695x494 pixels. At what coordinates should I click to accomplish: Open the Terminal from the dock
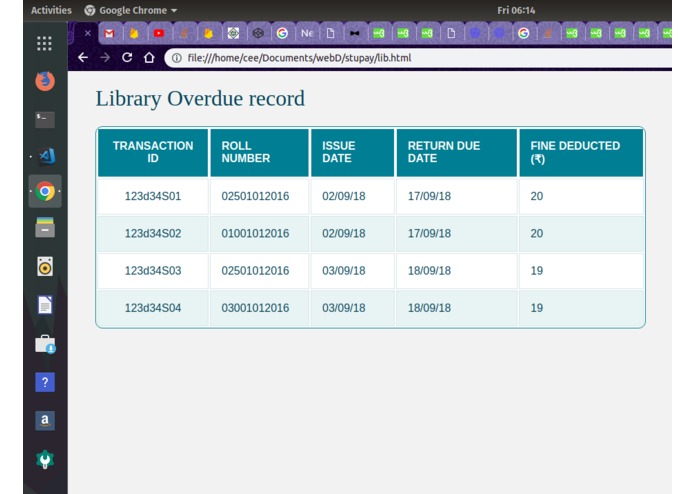click(x=45, y=119)
